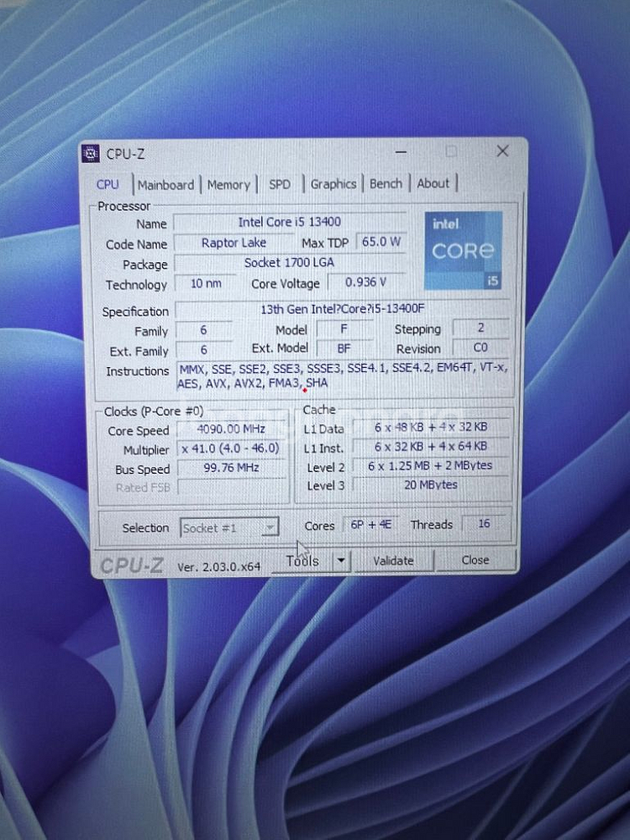Click the Clocks (P-Core #0) group label

pos(154,412)
